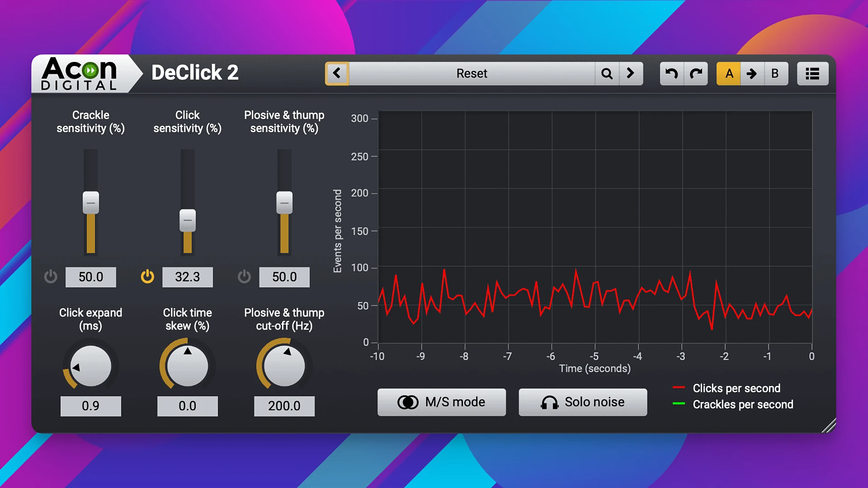Click the Click expand knob
The width and height of the screenshot is (868, 488).
(x=91, y=366)
